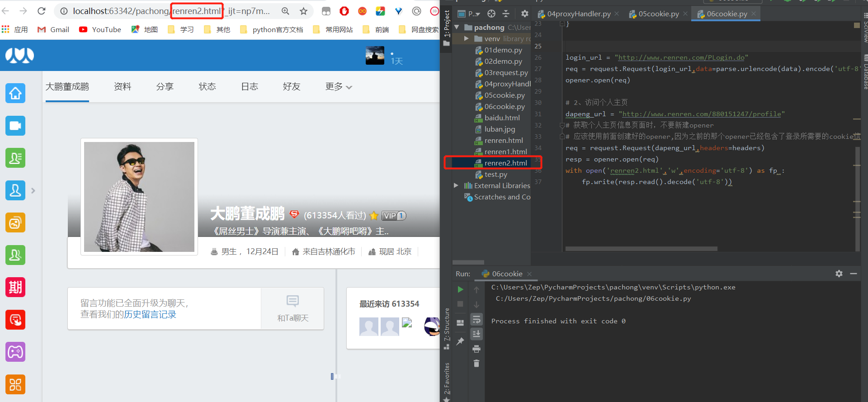Viewport: 868px width, 402px height.
Task: Click the Renren home sidebar icon
Action: click(x=15, y=93)
